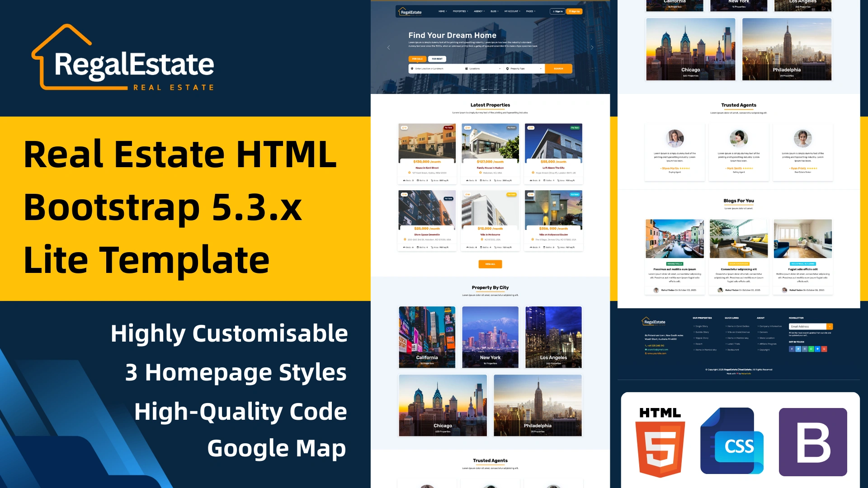
Task: Click Mark Smith agent avatar
Action: coord(739,138)
